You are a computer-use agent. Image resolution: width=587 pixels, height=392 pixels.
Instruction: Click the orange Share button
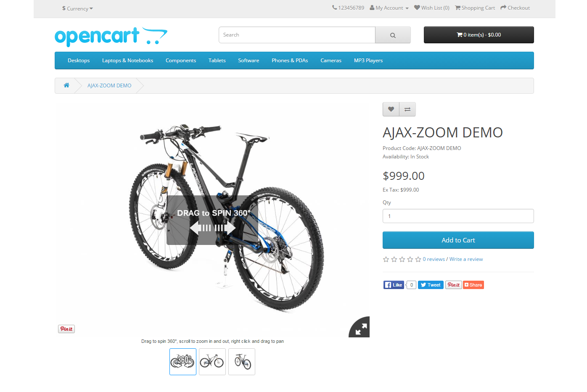(x=473, y=285)
